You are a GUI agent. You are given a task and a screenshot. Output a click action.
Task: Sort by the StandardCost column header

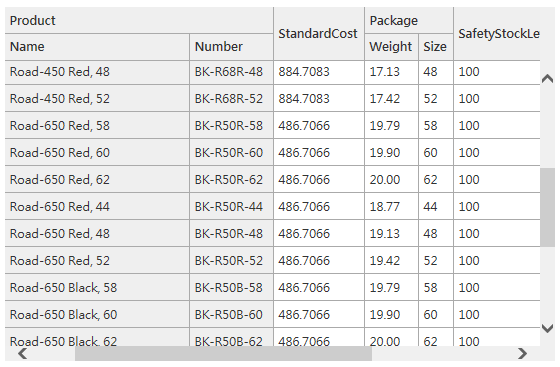[319, 34]
